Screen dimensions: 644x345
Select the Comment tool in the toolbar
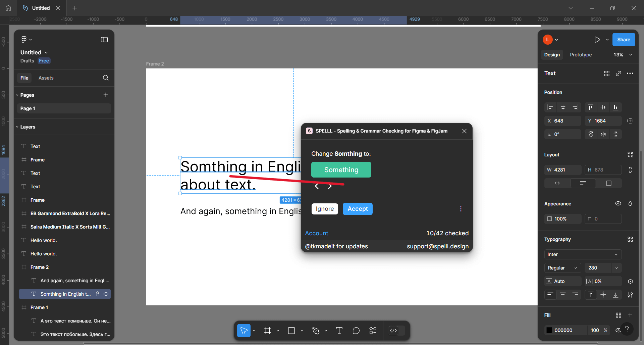[x=356, y=331]
